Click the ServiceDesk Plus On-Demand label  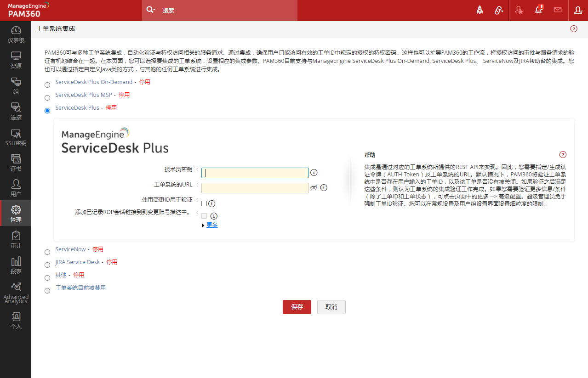tap(94, 82)
